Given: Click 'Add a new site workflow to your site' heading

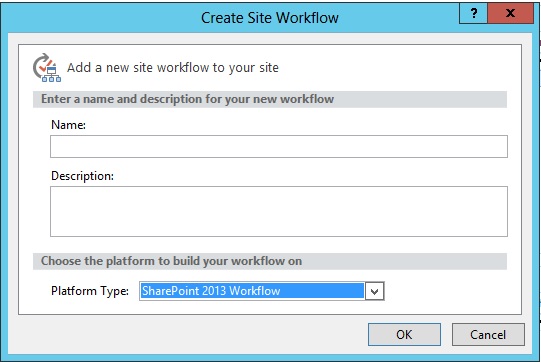Looking at the screenshot, I should coord(173,68).
